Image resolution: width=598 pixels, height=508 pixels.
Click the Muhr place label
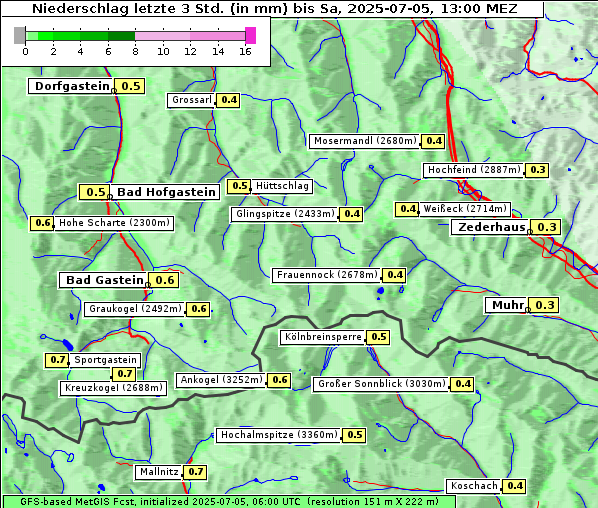[x=506, y=305]
